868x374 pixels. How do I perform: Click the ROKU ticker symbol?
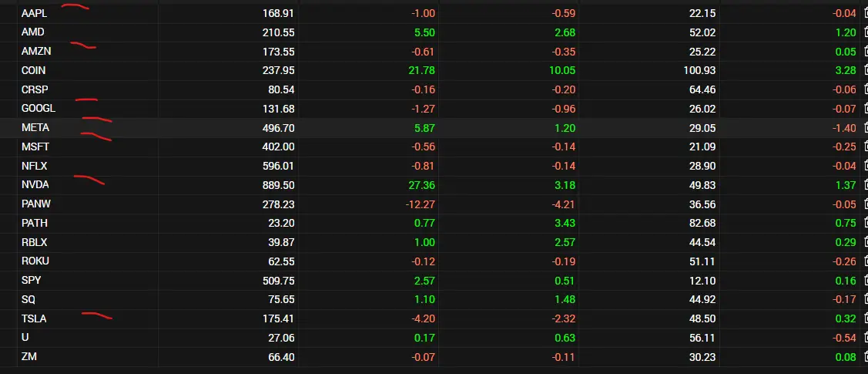coord(35,261)
